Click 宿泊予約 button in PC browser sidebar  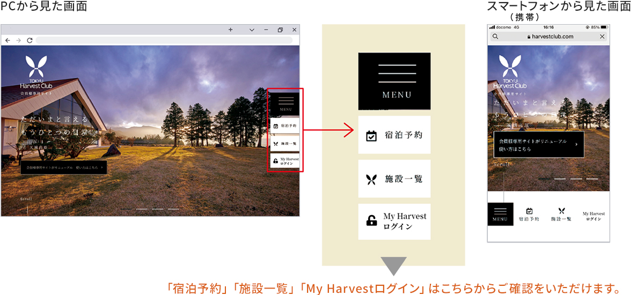point(285,126)
